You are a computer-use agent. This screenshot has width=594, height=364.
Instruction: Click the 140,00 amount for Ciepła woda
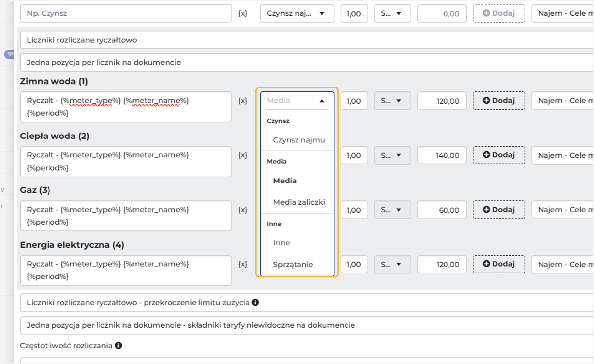[x=442, y=155]
